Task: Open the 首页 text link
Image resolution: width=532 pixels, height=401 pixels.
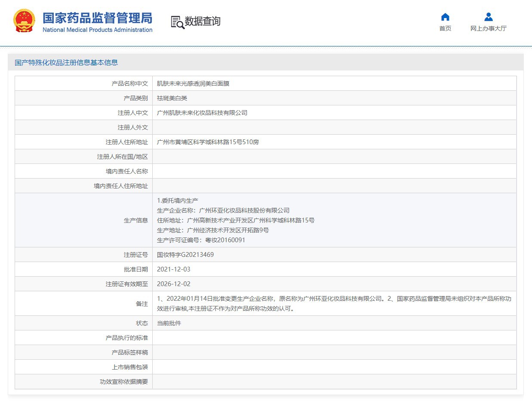Action: pyautogui.click(x=445, y=29)
